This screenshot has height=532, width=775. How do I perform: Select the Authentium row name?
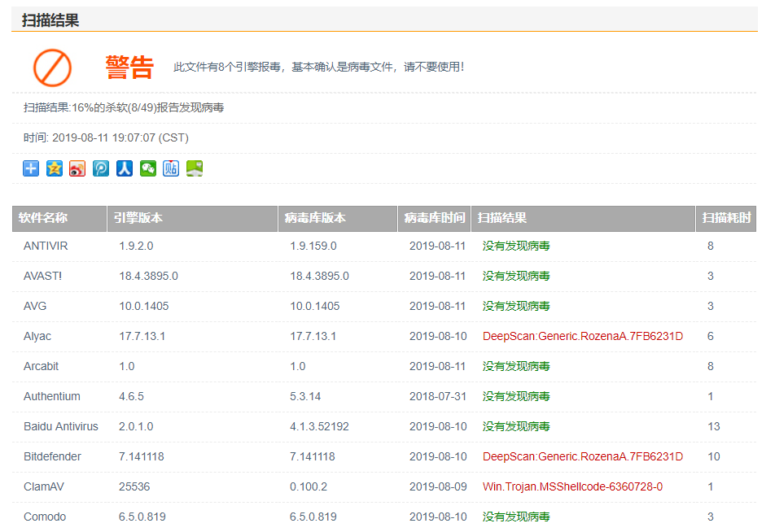[52, 397]
